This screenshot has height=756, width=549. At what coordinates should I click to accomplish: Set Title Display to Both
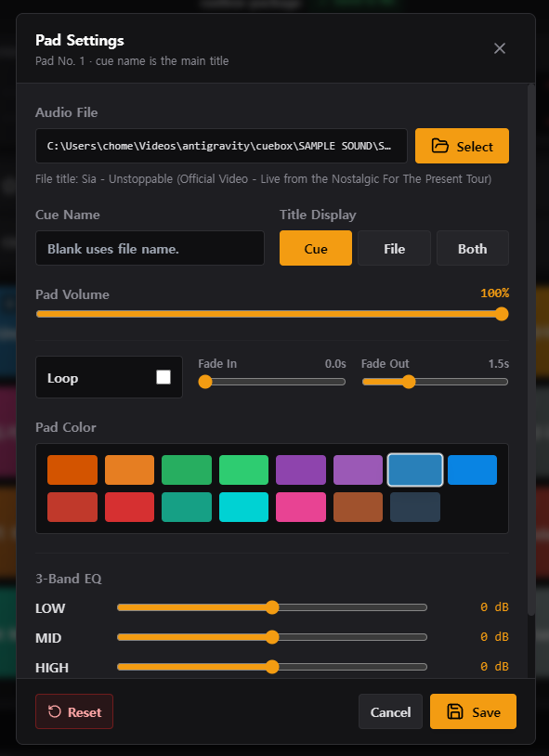(x=472, y=248)
